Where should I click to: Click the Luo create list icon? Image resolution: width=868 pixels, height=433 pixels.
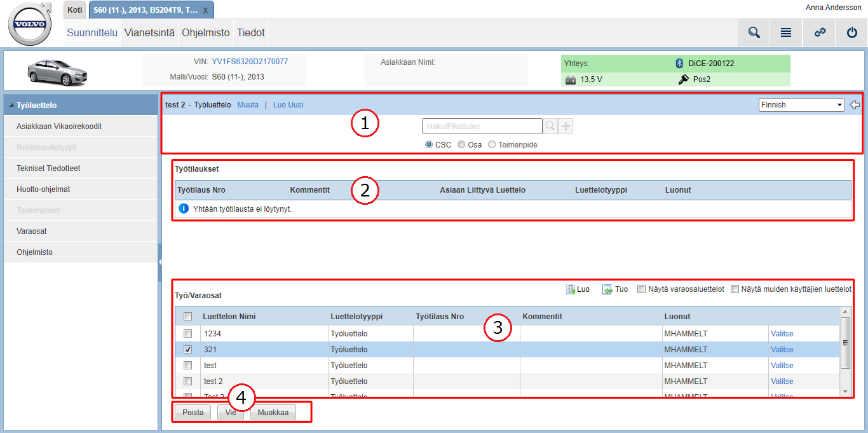click(571, 289)
